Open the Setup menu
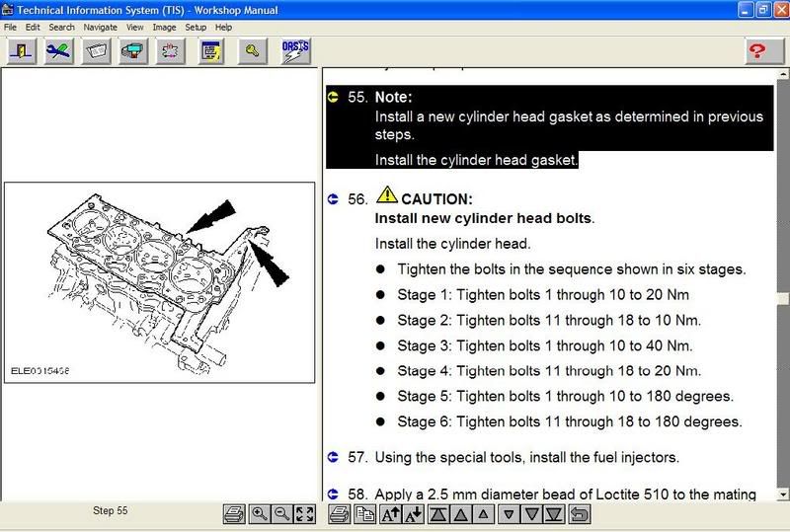 [x=196, y=28]
